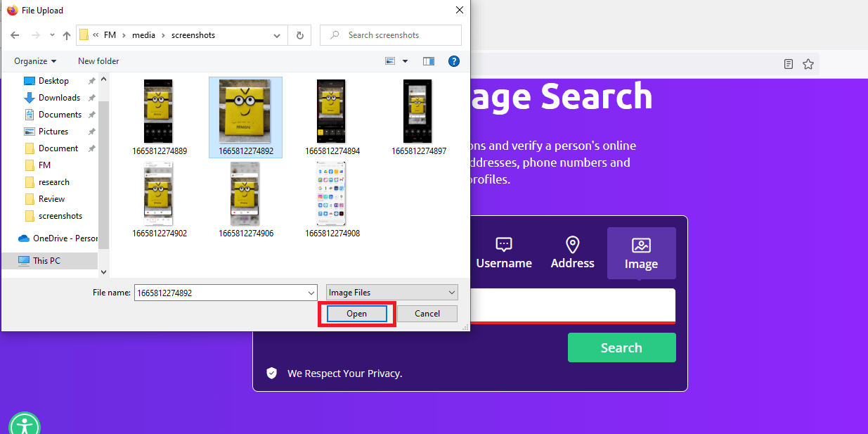
Task: Select OneDrive - Personal in sidebar
Action: pos(58,238)
